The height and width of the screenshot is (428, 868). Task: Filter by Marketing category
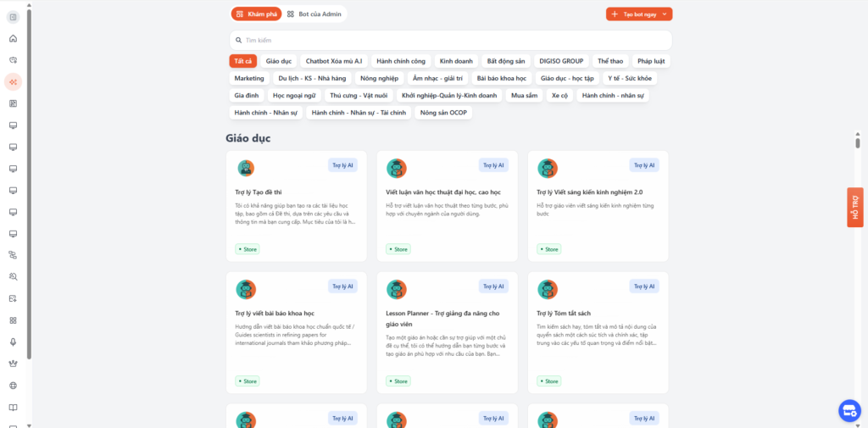(249, 78)
